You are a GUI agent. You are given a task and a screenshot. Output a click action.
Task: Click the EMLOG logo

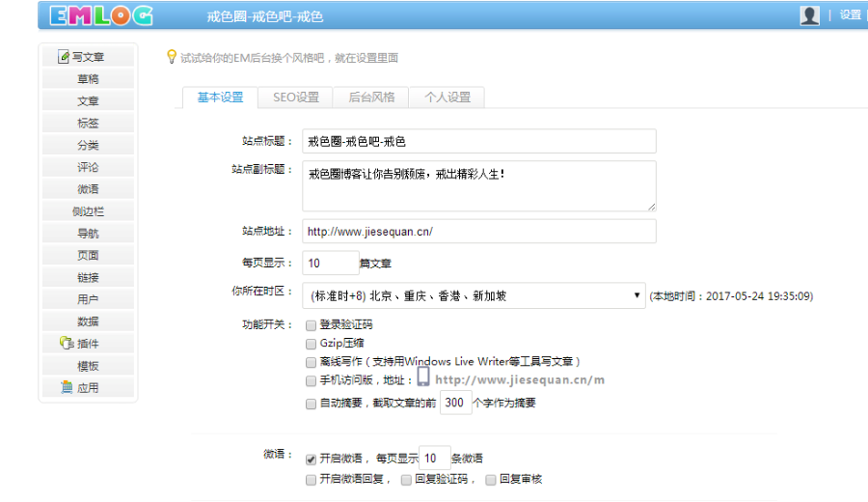pyautogui.click(x=101, y=15)
